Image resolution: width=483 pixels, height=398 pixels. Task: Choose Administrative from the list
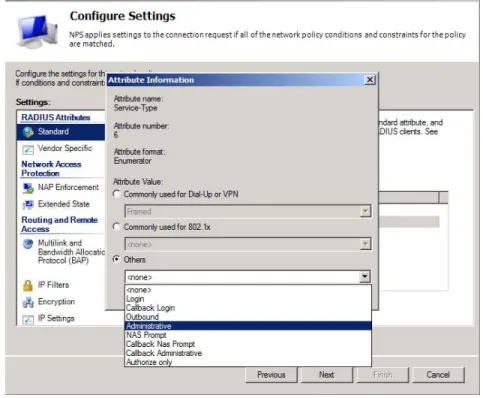[x=248, y=326]
